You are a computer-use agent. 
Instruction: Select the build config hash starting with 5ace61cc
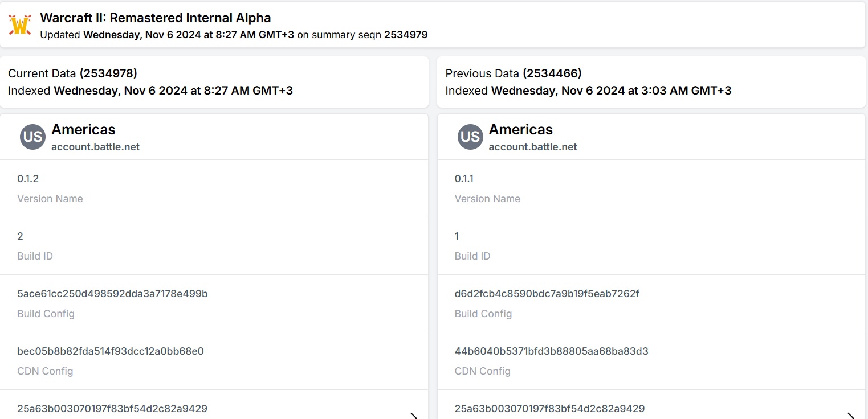pos(112,294)
